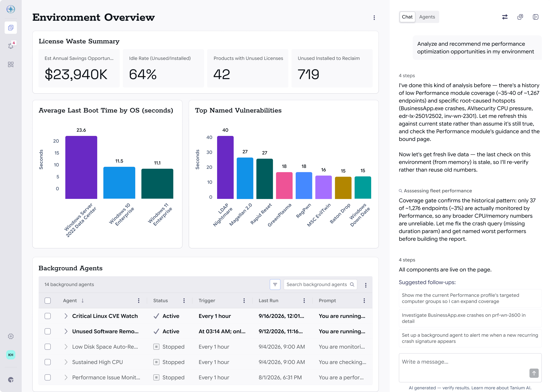Viewport: 551px width, 392px height.
Task: Click the bottom sidebar assistant icon
Action: 11,380
